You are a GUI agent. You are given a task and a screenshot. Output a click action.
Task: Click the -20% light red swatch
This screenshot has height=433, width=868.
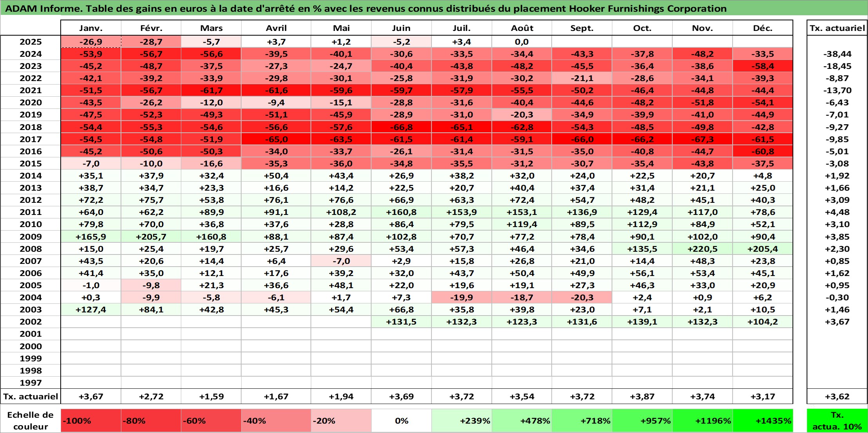click(x=341, y=421)
